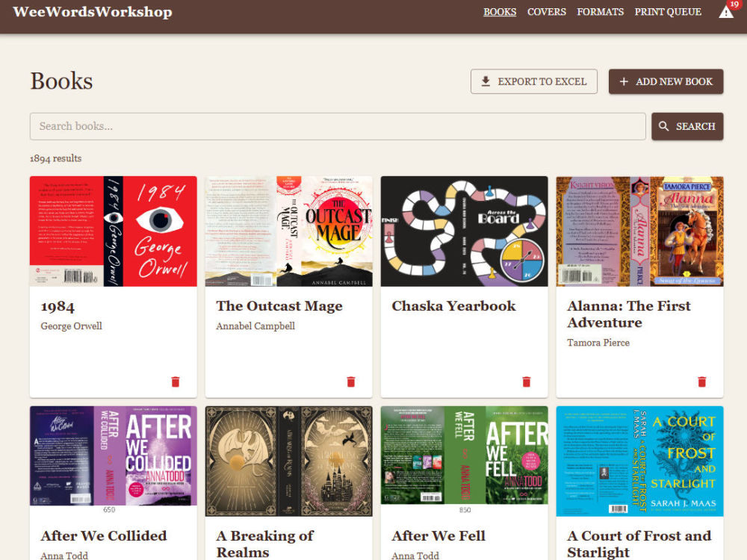Select the After We Collided title
The image size is (747, 560).
104,535
